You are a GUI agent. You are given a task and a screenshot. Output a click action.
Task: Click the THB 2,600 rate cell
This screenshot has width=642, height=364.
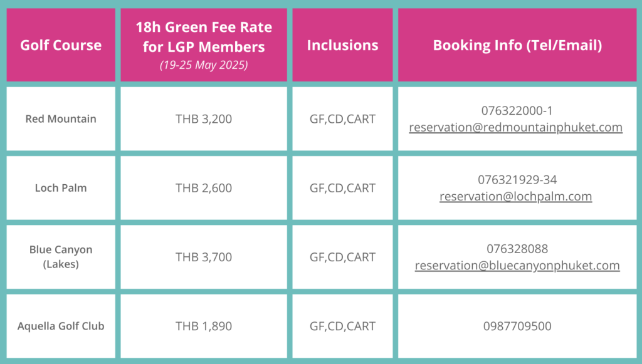pyautogui.click(x=204, y=188)
